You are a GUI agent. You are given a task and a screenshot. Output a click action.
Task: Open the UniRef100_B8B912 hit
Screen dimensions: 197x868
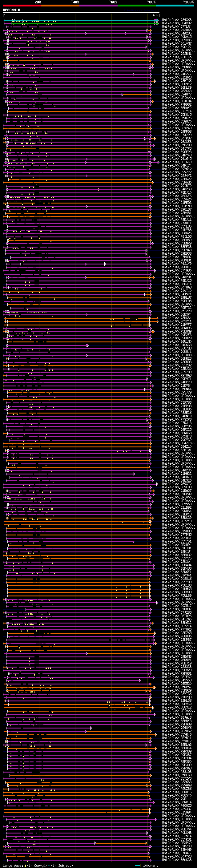pos(177,84)
